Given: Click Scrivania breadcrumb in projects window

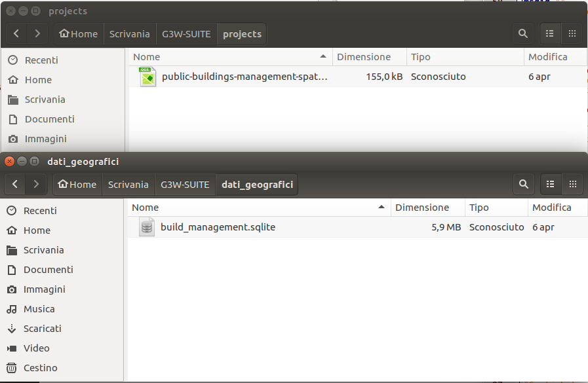Looking at the screenshot, I should pos(130,34).
